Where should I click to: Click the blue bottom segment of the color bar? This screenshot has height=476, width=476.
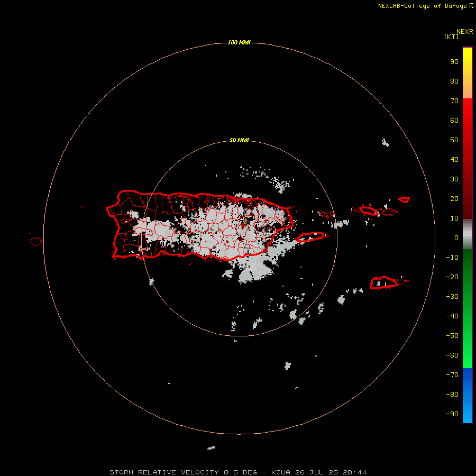tap(467, 396)
